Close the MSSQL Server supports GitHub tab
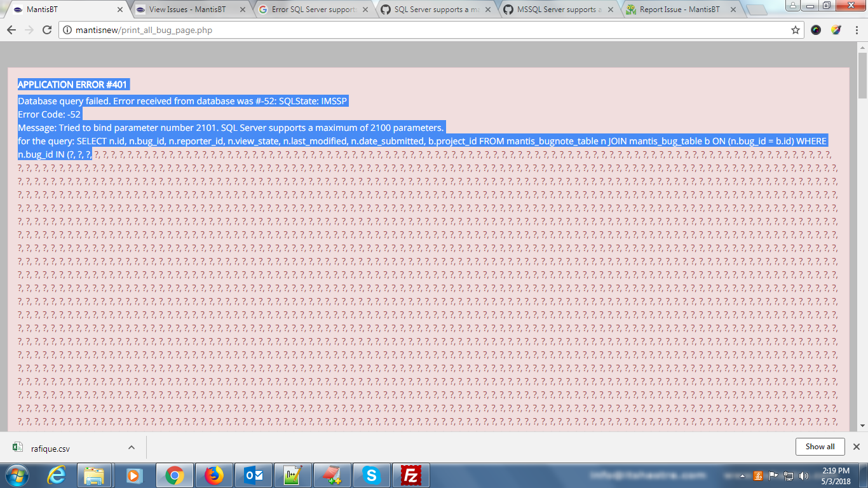 pos(610,10)
